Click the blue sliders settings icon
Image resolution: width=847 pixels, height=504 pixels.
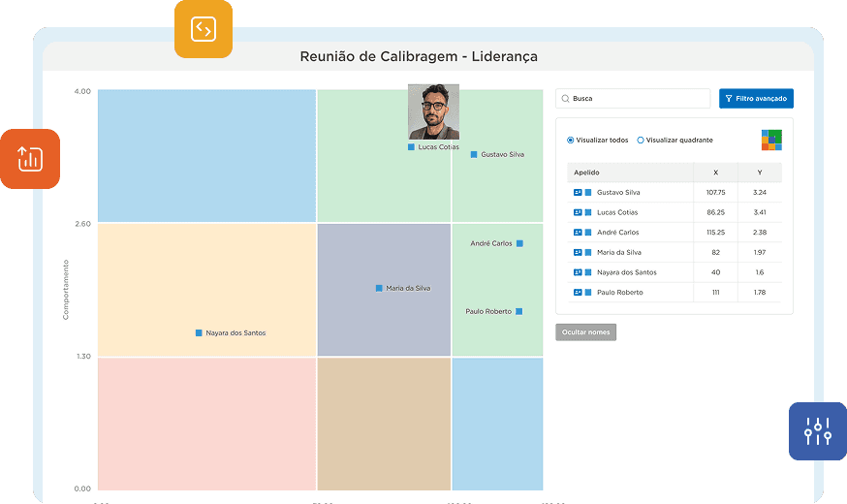coord(818,430)
